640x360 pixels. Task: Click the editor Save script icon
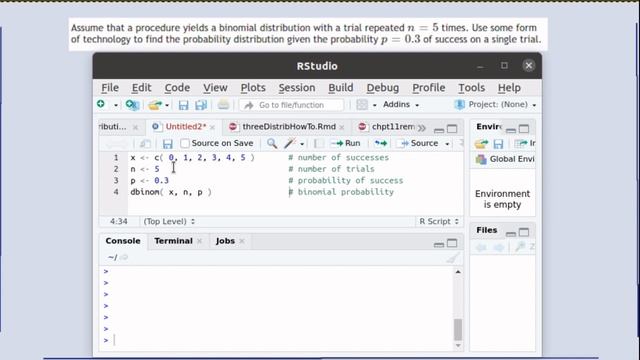click(167, 144)
